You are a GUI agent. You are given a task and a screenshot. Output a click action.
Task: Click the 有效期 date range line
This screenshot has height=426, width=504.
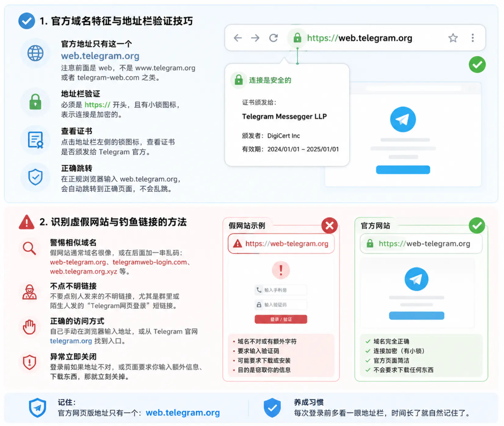coord(290,149)
